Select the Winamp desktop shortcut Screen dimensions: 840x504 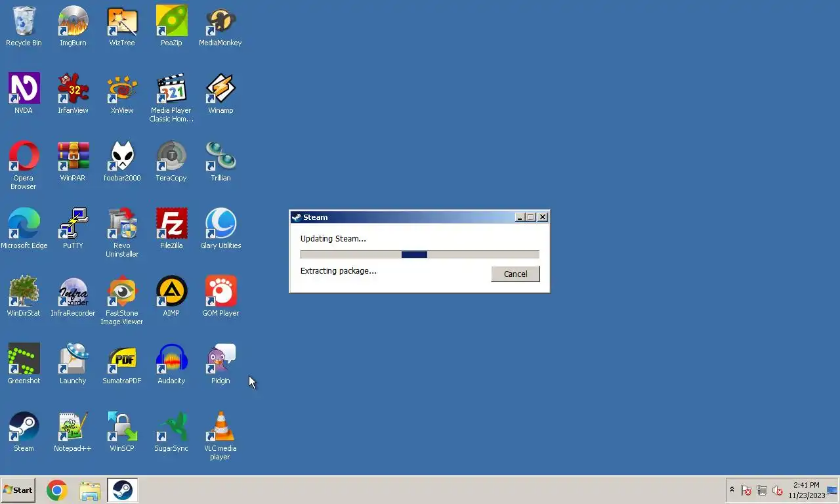click(220, 94)
